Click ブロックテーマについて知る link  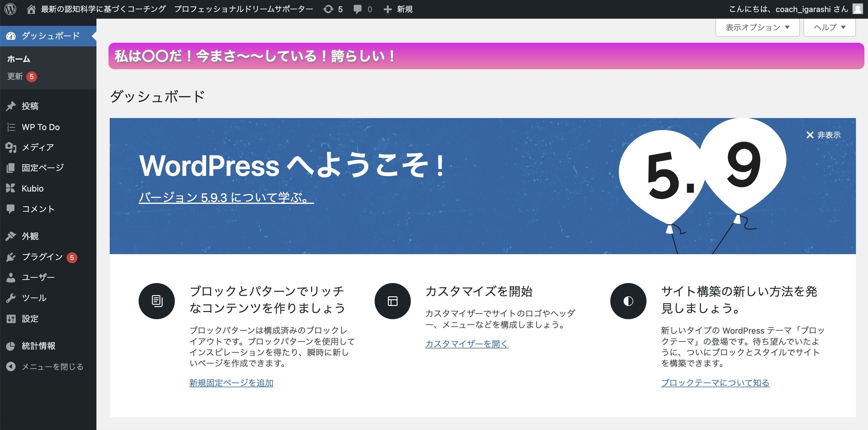715,383
